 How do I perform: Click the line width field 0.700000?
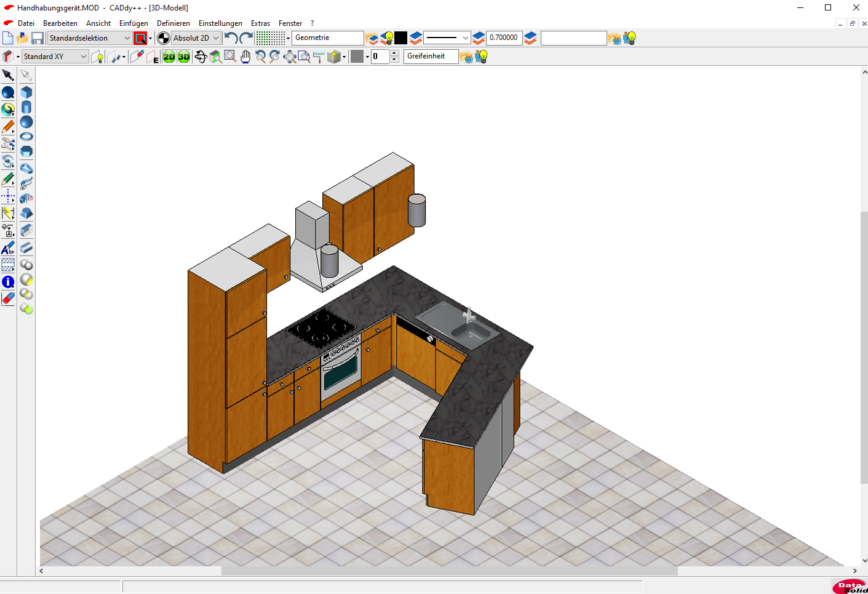(504, 38)
